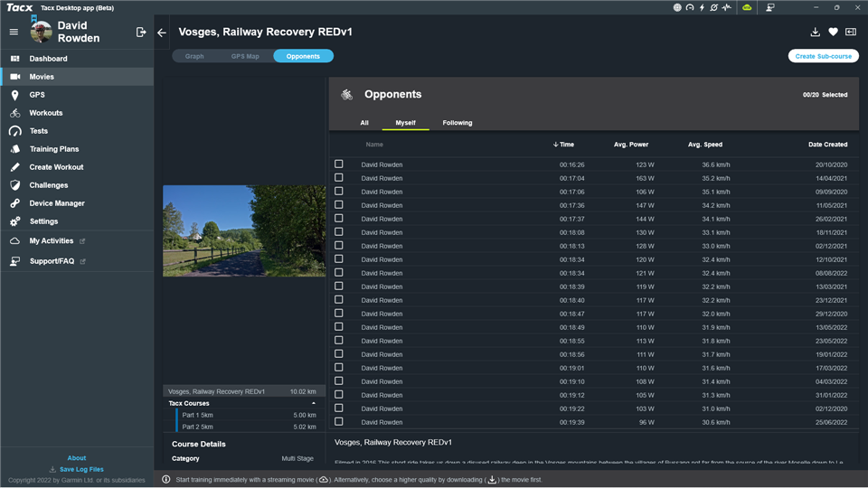Check the opponent with time 00:17:04
Image resolution: width=868 pixels, height=488 pixels.
(339, 178)
